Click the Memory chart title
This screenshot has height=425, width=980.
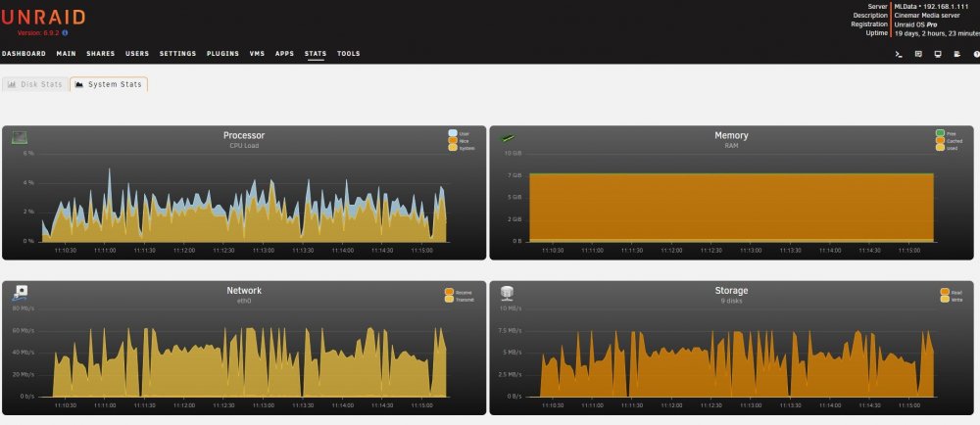point(731,135)
